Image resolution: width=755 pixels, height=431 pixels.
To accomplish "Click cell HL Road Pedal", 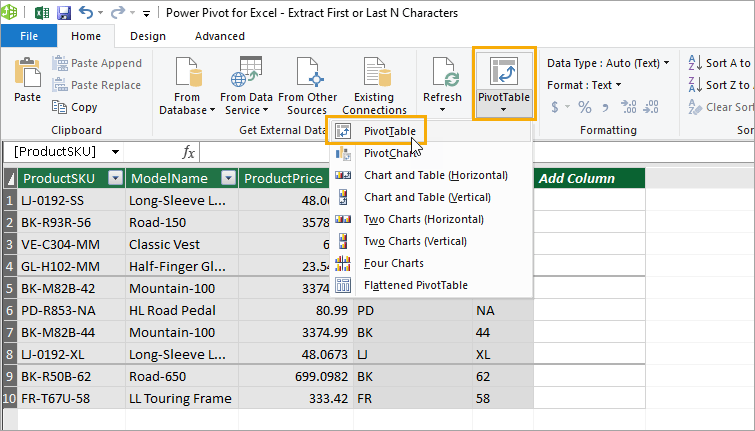I will tap(182, 311).
